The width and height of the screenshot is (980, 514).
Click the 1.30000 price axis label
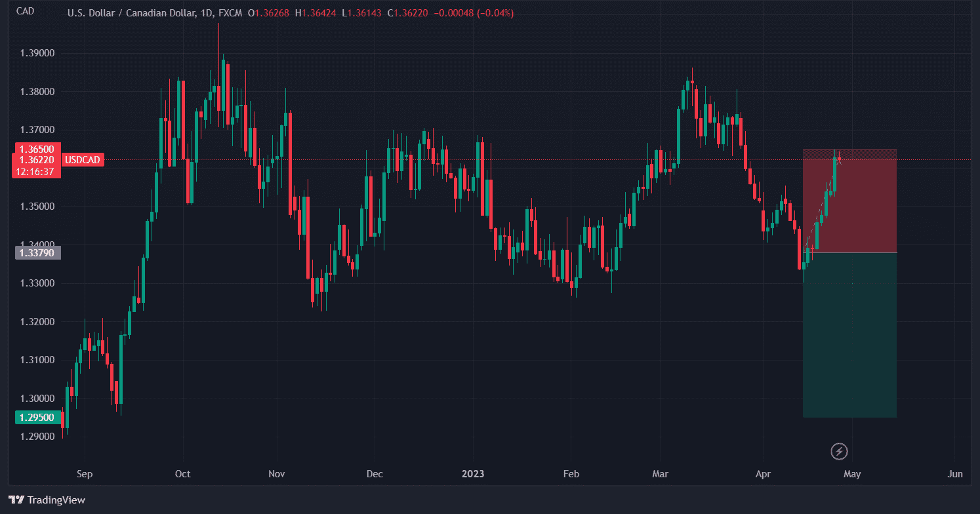point(37,399)
